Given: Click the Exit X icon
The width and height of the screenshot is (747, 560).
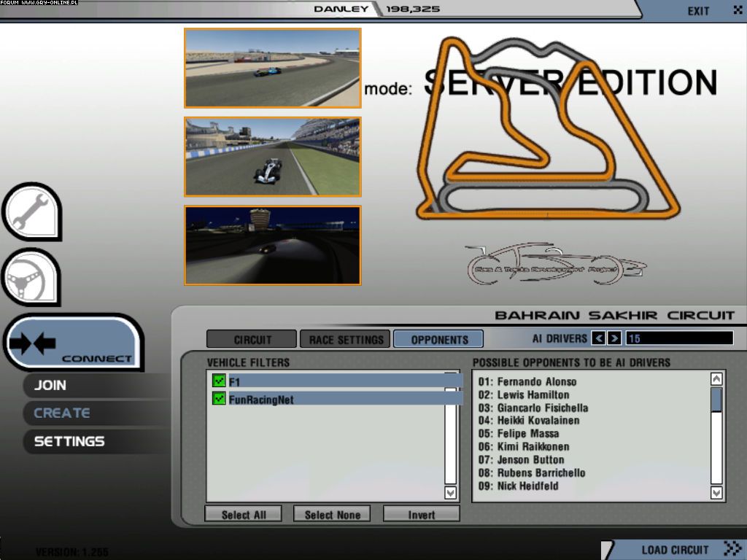Looking at the screenshot, I should tap(738, 9).
